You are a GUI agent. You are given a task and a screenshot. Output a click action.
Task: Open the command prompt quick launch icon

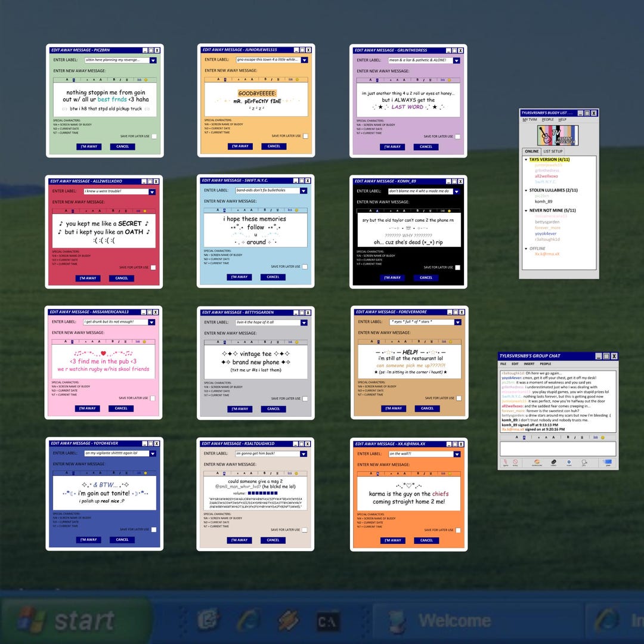coord(328,622)
